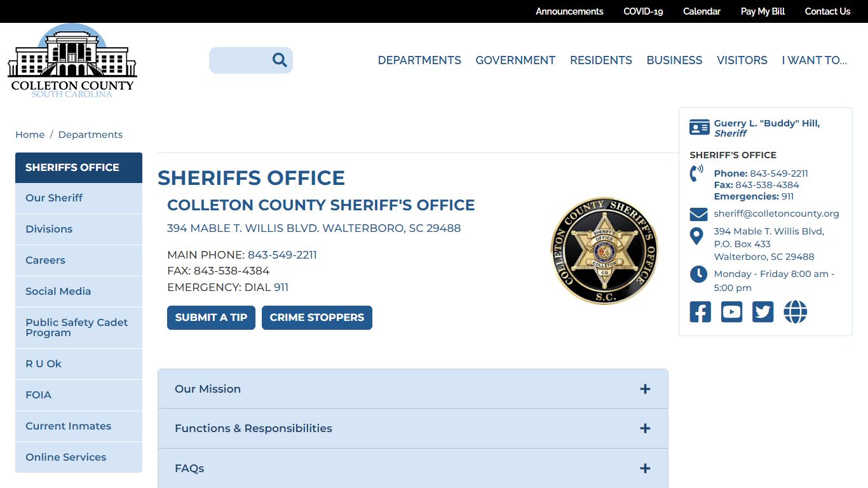This screenshot has height=488, width=868.
Task: Click the phone handset icon
Action: click(x=696, y=173)
